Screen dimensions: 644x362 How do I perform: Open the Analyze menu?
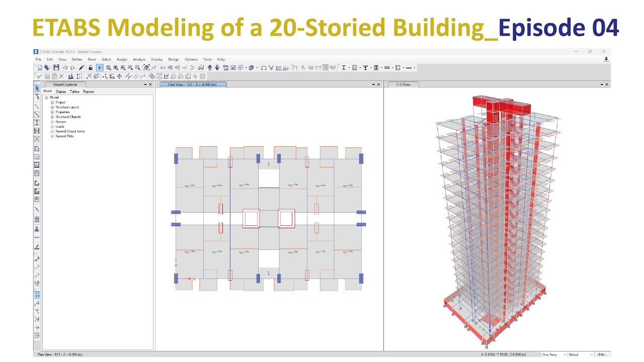[x=139, y=59]
